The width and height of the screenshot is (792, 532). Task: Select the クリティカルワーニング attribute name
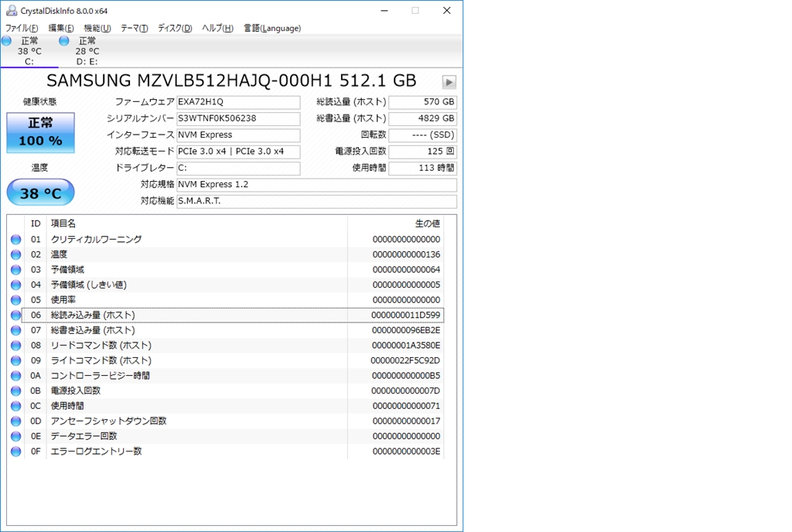point(97,239)
